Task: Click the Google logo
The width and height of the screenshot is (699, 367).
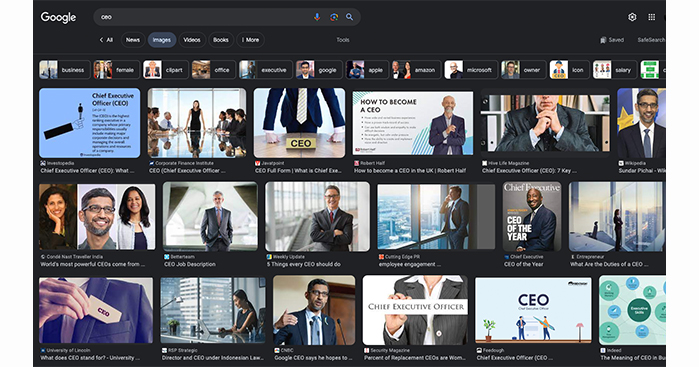Action: point(58,17)
